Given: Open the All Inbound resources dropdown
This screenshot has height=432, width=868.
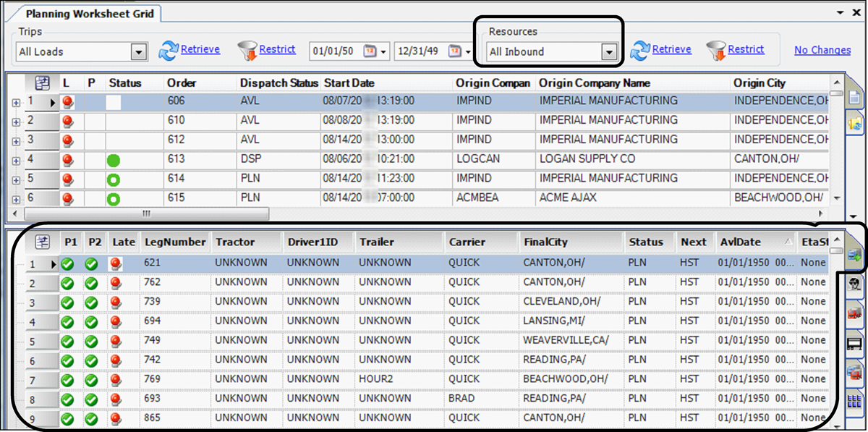Looking at the screenshot, I should 609,52.
